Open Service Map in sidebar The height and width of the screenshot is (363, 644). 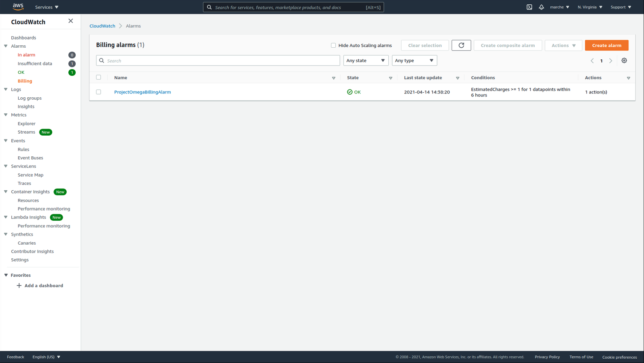(30, 175)
